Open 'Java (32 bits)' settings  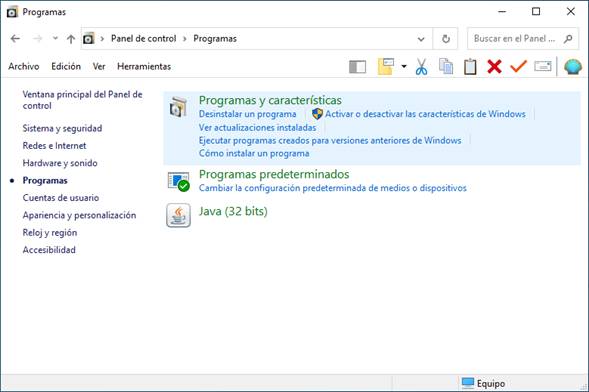tap(233, 211)
